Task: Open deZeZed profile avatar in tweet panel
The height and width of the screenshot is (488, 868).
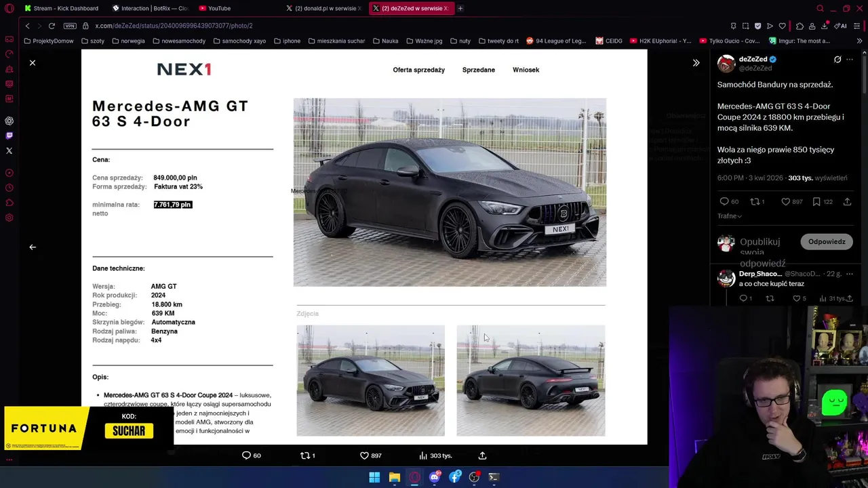Action: tap(726, 64)
